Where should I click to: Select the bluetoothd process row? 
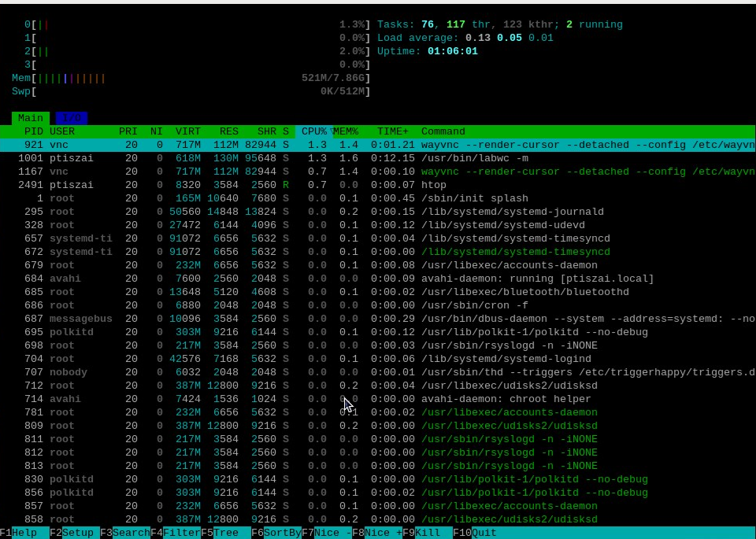click(378, 292)
